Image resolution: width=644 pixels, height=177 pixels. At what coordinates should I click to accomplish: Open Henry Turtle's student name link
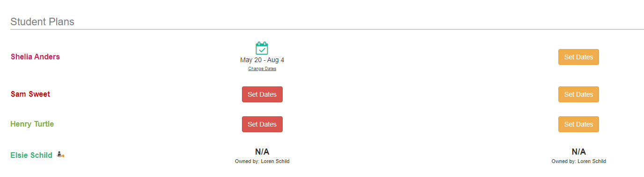click(32, 124)
